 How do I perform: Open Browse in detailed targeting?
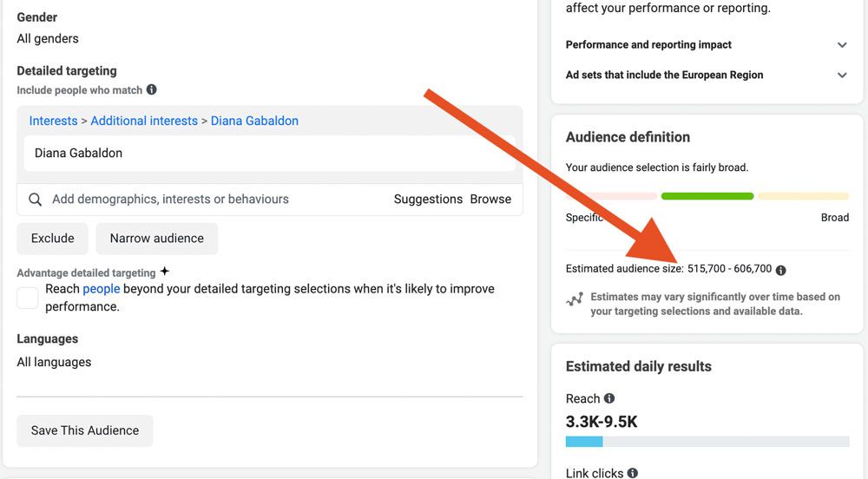click(490, 199)
